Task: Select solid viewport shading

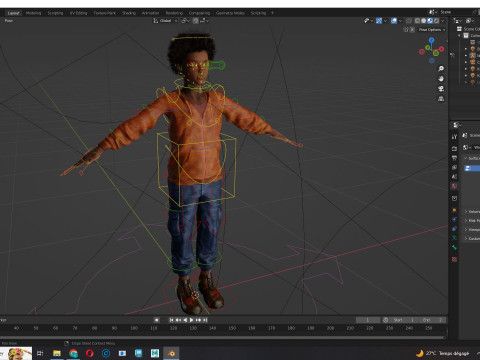Action: (423, 21)
